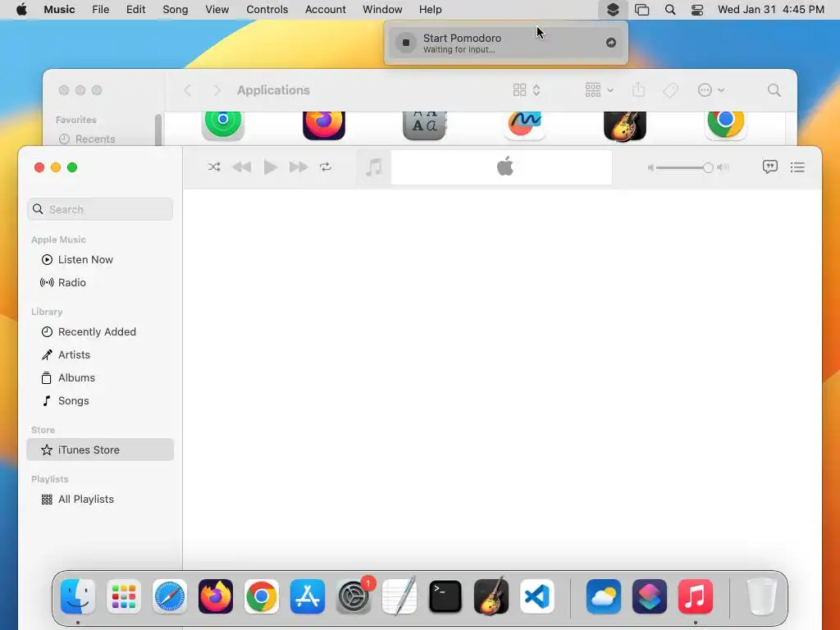
Task: Click the date and time clock
Action: [x=771, y=10]
